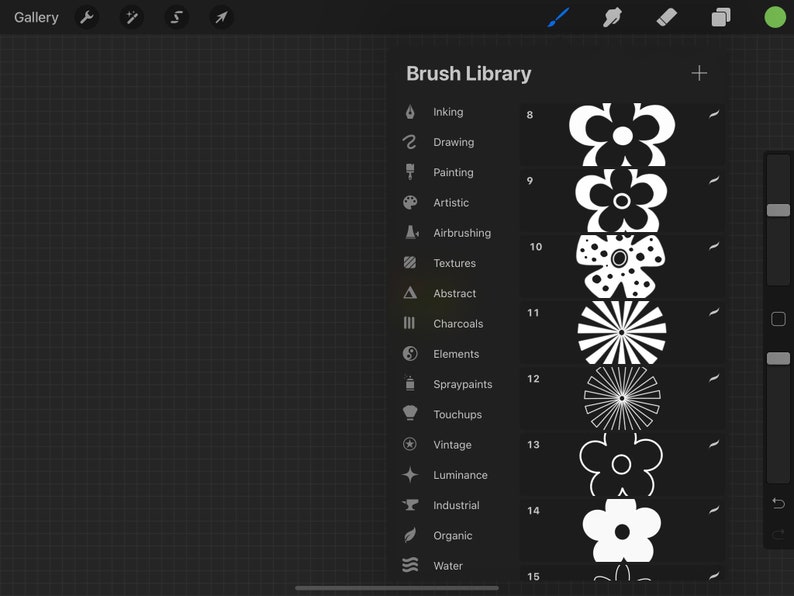Viewport: 794px width, 596px height.
Task: Activate the Selection S tool
Action: point(177,17)
